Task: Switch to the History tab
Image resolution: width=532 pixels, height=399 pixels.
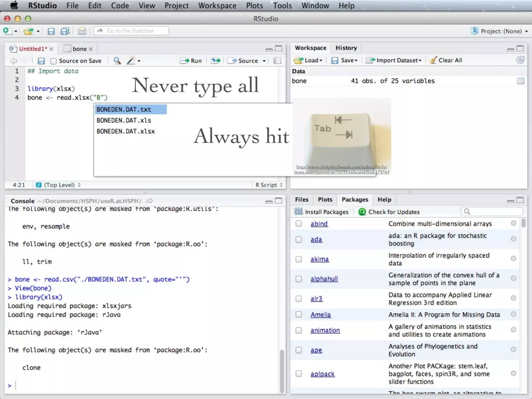Action: click(346, 48)
